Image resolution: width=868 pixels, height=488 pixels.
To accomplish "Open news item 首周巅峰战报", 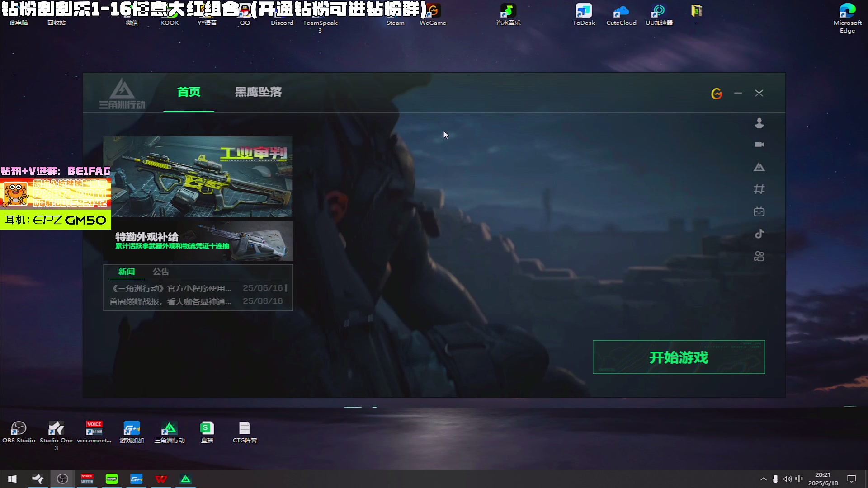I will coord(196,301).
